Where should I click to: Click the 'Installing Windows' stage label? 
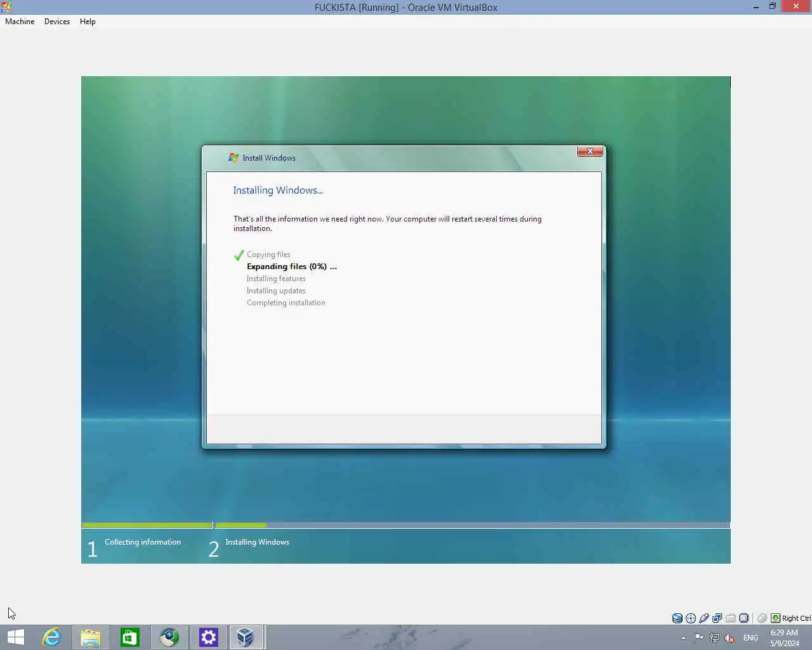click(x=257, y=542)
